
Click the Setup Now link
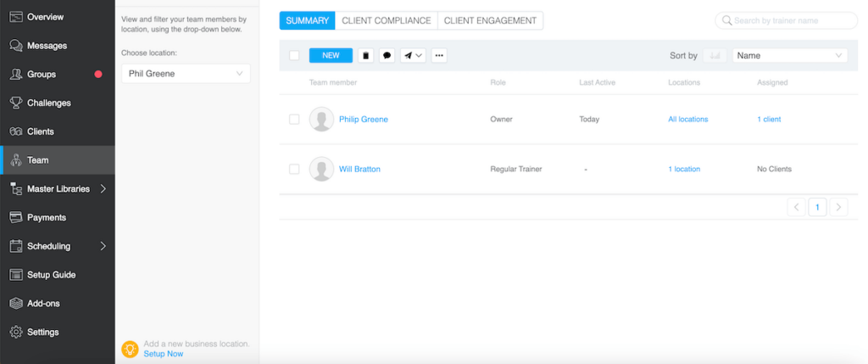(x=163, y=353)
